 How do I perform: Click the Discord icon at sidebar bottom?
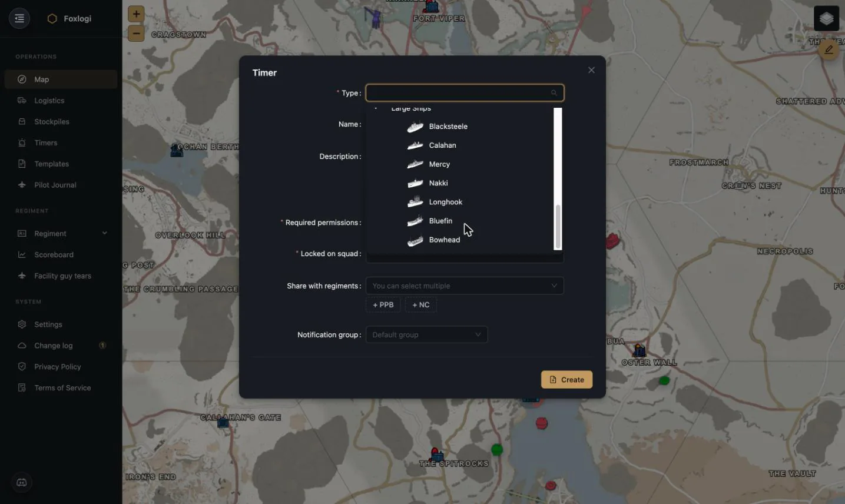coord(22,483)
